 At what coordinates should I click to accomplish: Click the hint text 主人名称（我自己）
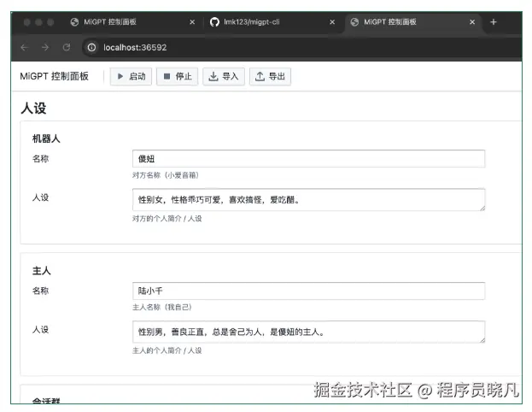tap(162, 307)
